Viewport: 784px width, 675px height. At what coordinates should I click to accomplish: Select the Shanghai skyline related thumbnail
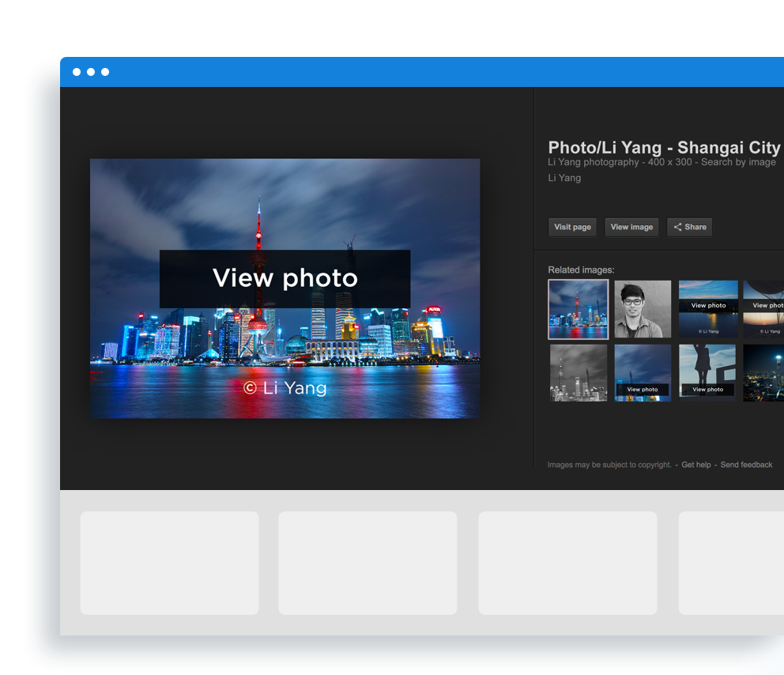click(579, 310)
